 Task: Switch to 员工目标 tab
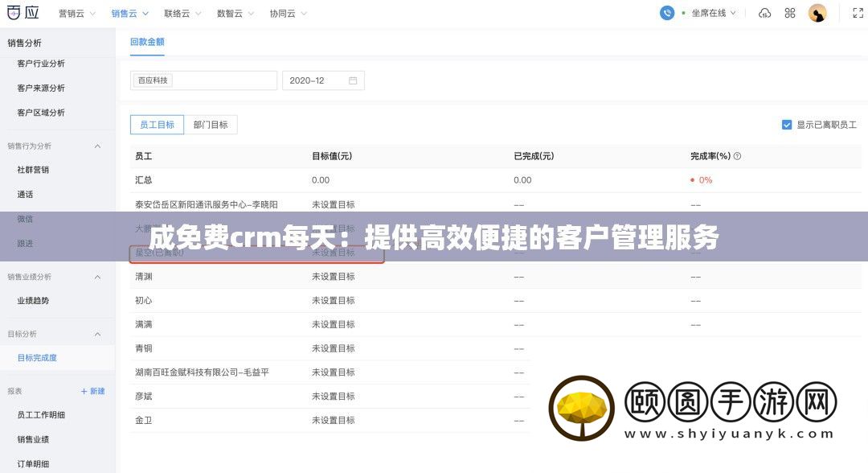click(157, 125)
